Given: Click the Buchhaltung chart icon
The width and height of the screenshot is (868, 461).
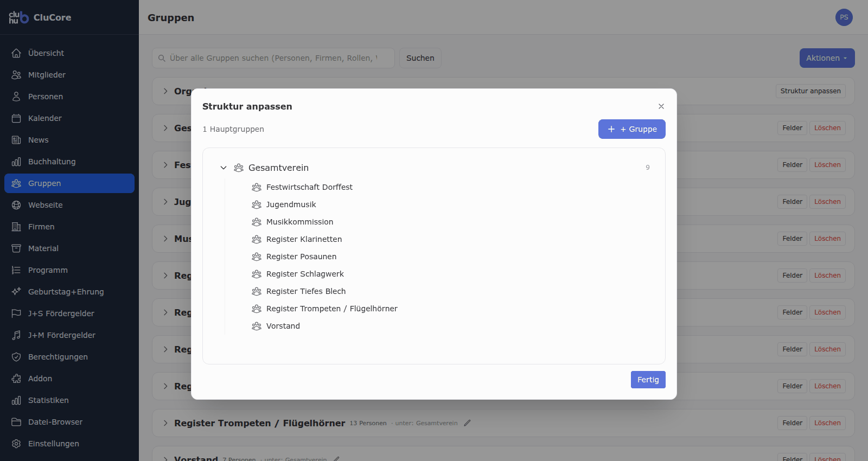Looking at the screenshot, I should tap(16, 162).
